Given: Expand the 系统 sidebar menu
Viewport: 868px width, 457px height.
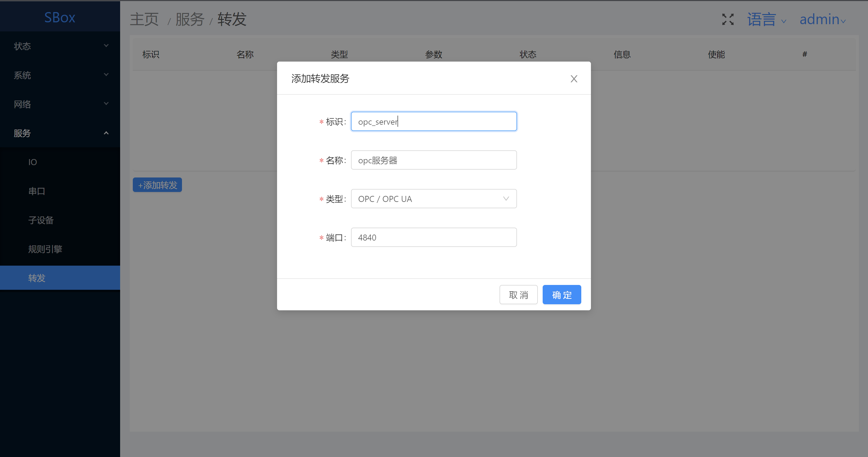Looking at the screenshot, I should [x=60, y=75].
